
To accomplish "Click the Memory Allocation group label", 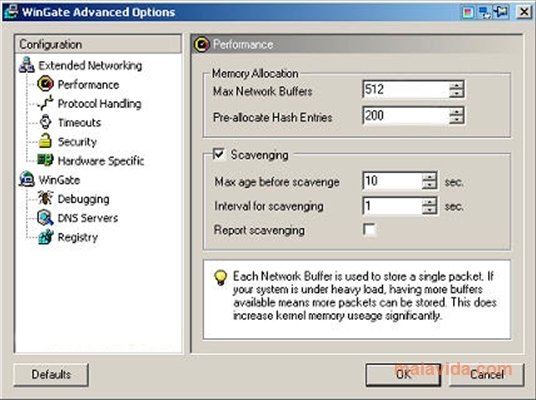I will (x=255, y=73).
